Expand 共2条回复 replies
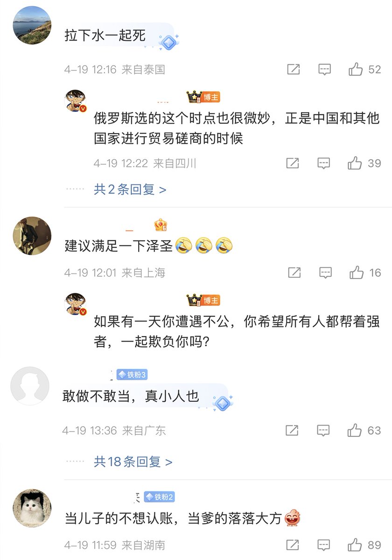This screenshot has width=392, height=560. click(130, 189)
